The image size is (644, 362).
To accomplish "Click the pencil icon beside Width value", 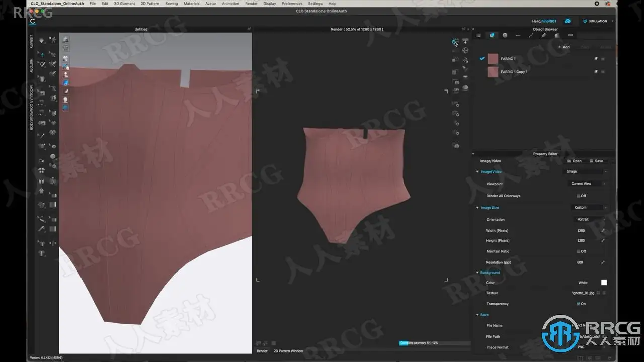I will pyautogui.click(x=603, y=231).
